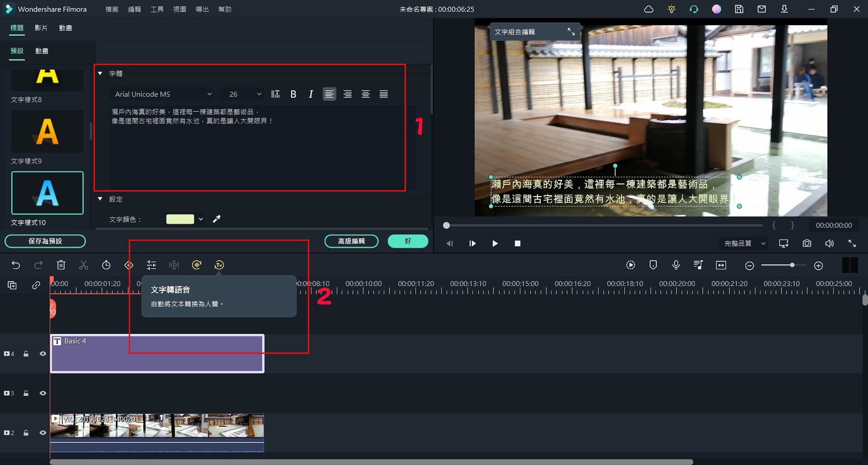Image resolution: width=868 pixels, height=465 pixels.
Task: Hide track 3 with the eye icon
Action: [x=43, y=393]
